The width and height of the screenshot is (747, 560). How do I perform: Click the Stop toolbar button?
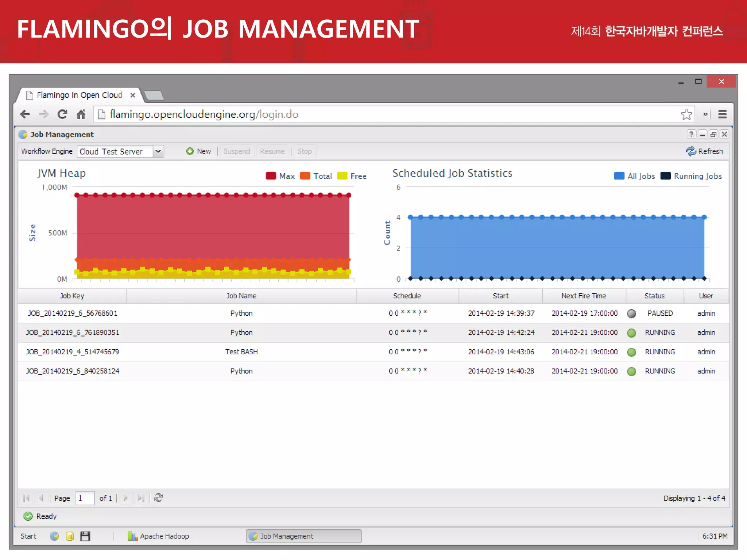[x=304, y=151]
